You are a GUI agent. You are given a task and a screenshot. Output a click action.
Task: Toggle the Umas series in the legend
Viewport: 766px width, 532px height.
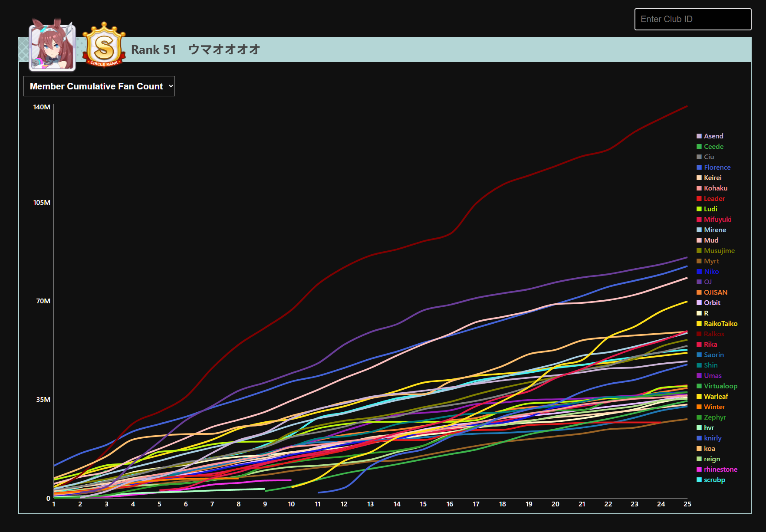pyautogui.click(x=709, y=376)
